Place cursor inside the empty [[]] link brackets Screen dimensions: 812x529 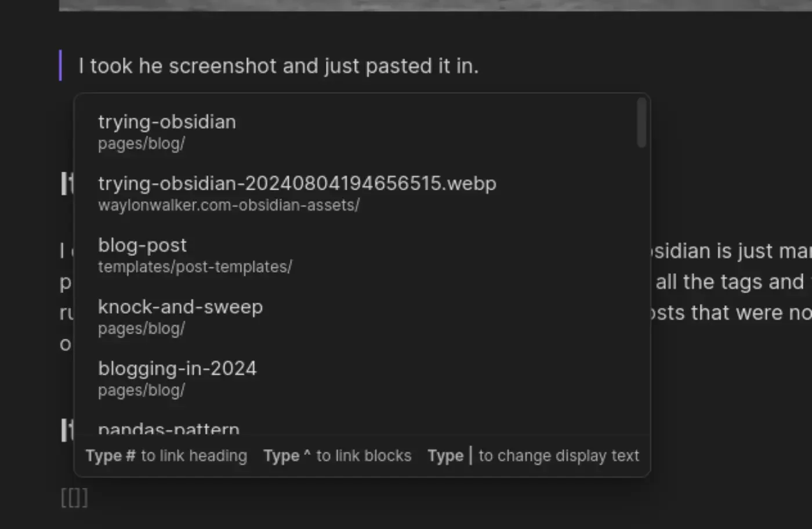click(x=75, y=498)
